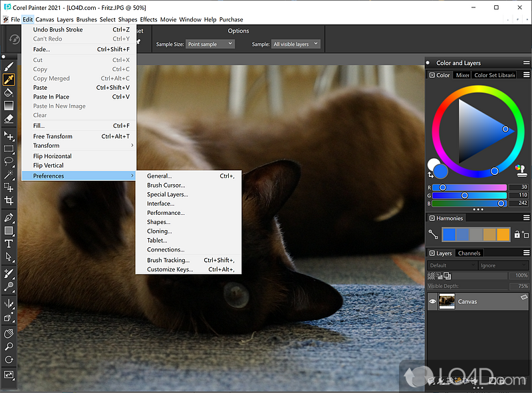Select the Rectangular Selection tool

[9, 149]
